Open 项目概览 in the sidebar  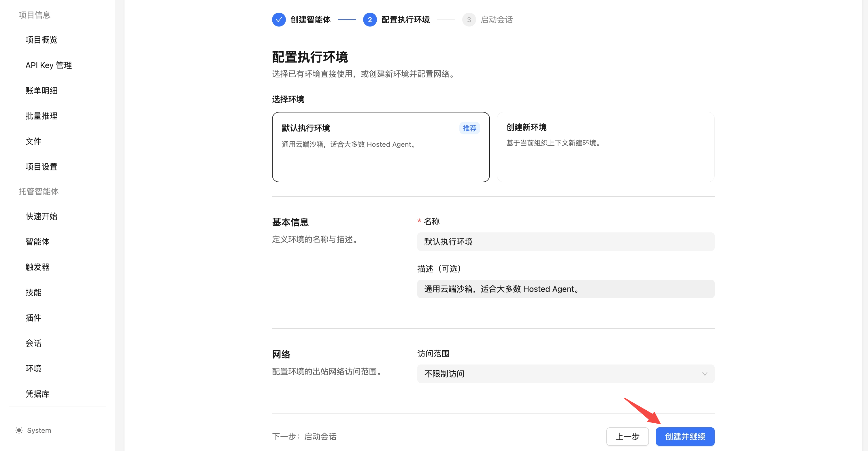[x=41, y=40]
